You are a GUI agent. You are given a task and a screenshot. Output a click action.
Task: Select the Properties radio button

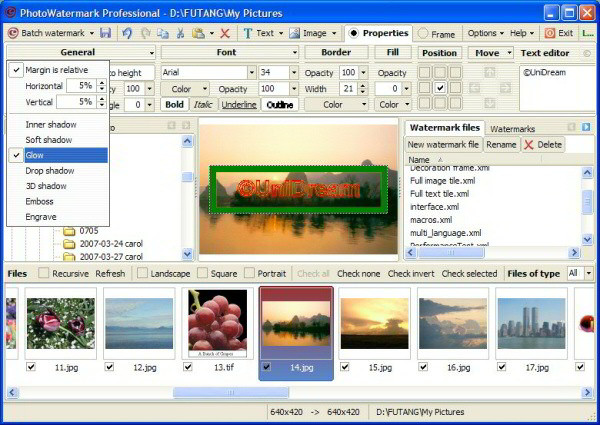pos(354,33)
